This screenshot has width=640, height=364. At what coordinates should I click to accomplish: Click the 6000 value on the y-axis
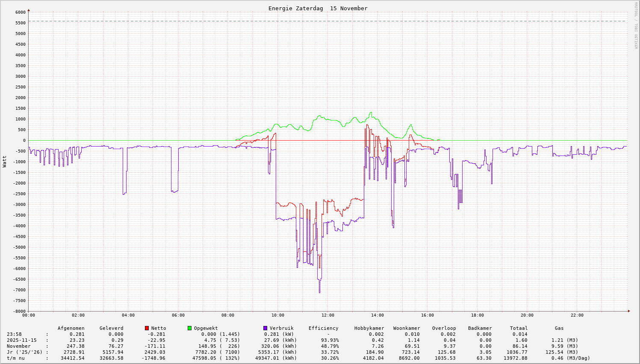tap(20, 12)
